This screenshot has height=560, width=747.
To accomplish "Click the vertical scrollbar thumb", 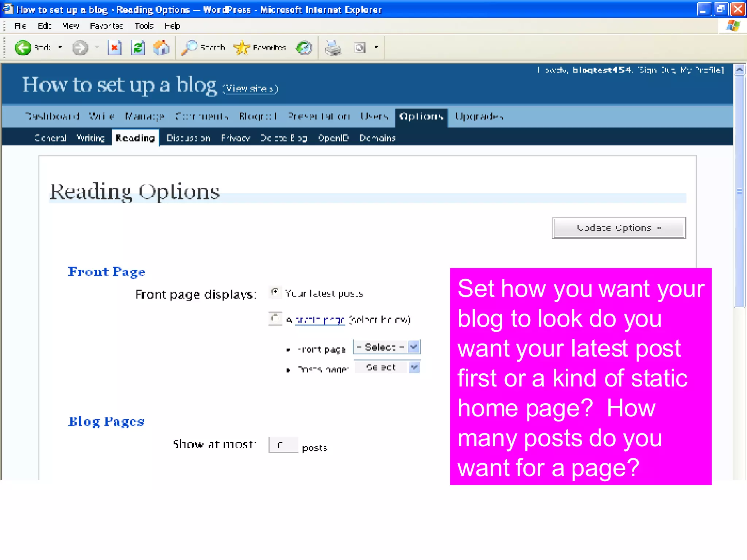I will 740,191.
